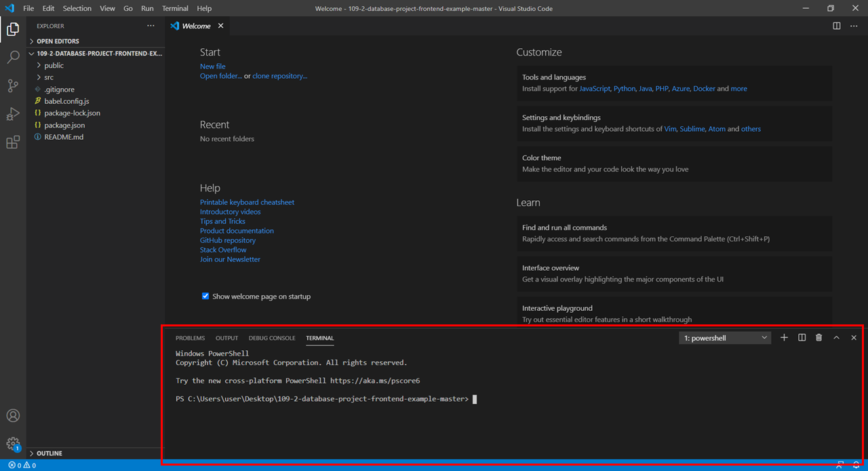Viewport: 868px width, 471px height.
Task: Open the Run menu
Action: point(147,8)
